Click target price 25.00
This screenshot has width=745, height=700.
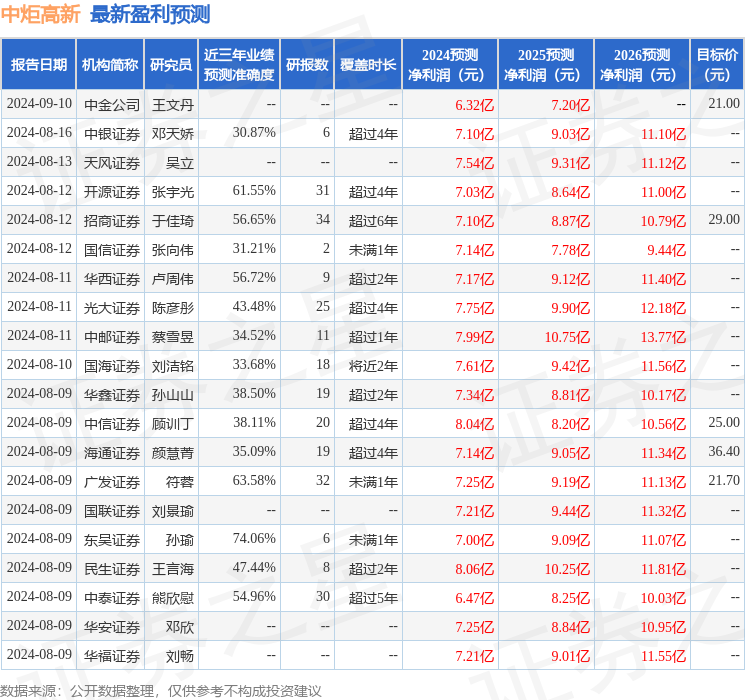(x=724, y=422)
